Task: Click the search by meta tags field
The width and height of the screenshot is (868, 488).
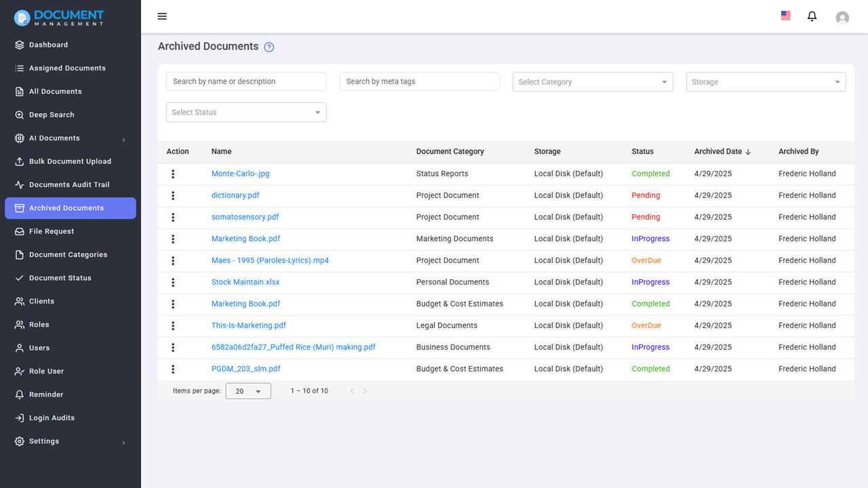Action: [x=419, y=81]
